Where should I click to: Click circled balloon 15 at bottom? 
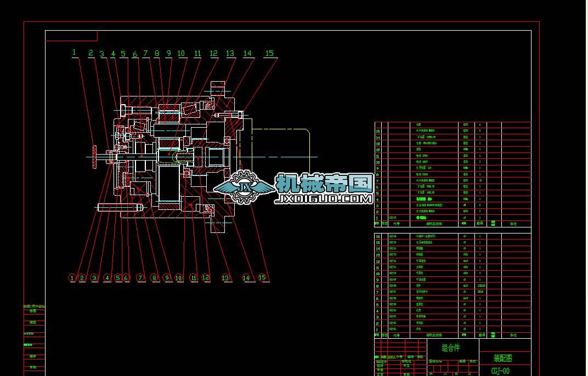[x=262, y=277]
